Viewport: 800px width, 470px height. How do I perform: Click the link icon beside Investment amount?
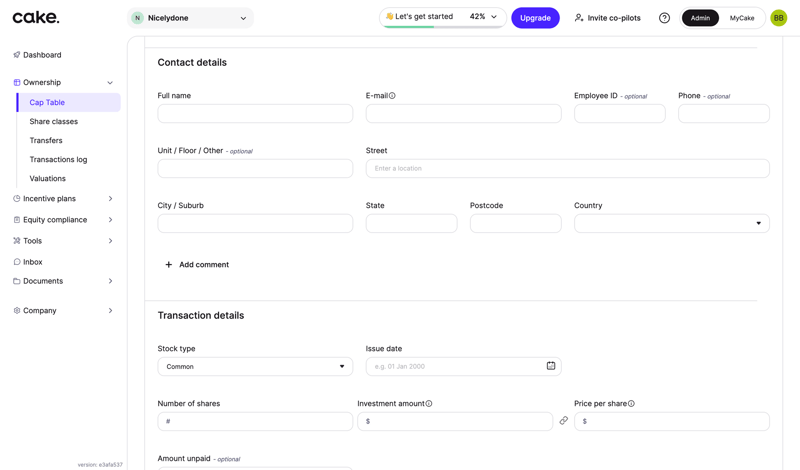[563, 421]
